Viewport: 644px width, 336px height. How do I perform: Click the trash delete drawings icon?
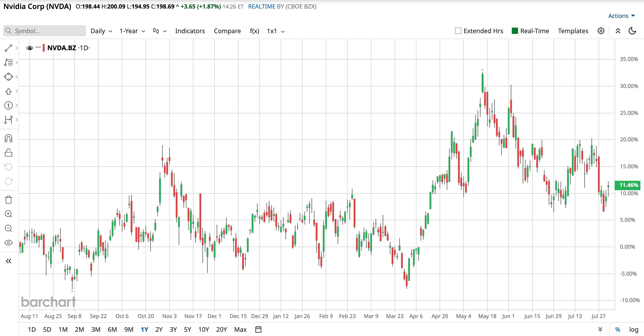coord(9,200)
